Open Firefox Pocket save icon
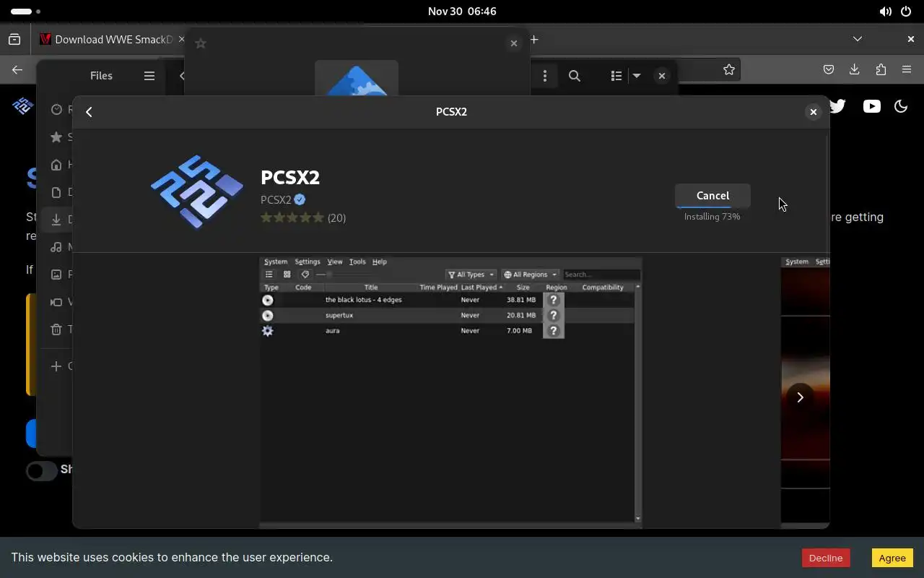924x578 pixels. pos(829,69)
